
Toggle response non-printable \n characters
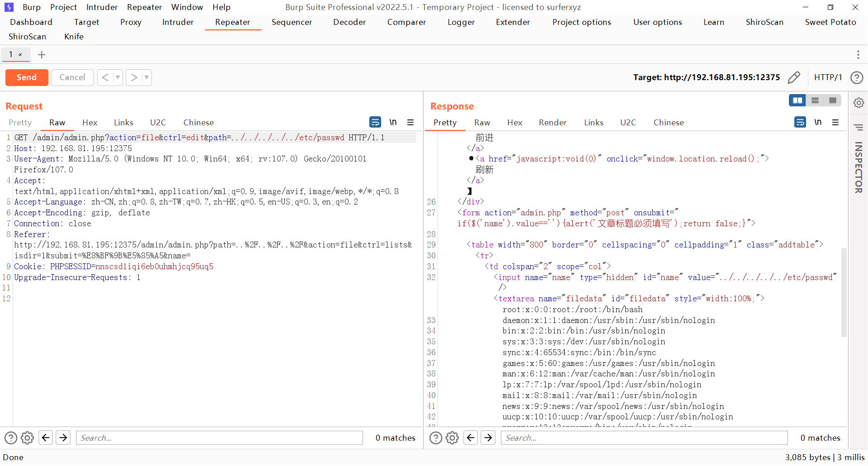click(818, 122)
